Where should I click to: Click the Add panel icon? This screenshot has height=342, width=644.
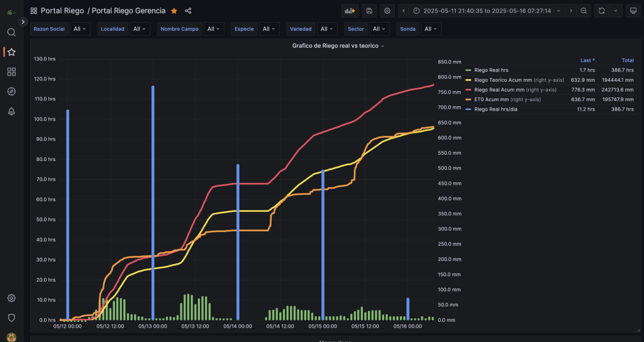pos(350,11)
